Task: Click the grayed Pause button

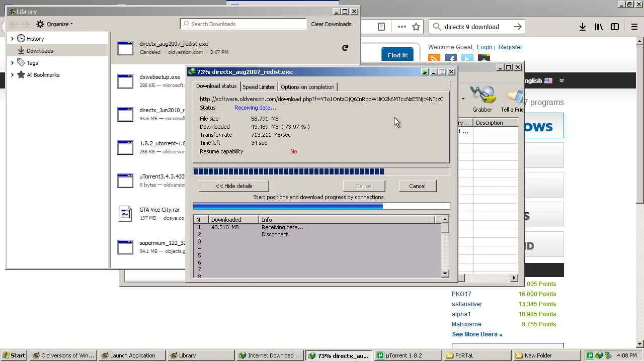Action: point(363,186)
